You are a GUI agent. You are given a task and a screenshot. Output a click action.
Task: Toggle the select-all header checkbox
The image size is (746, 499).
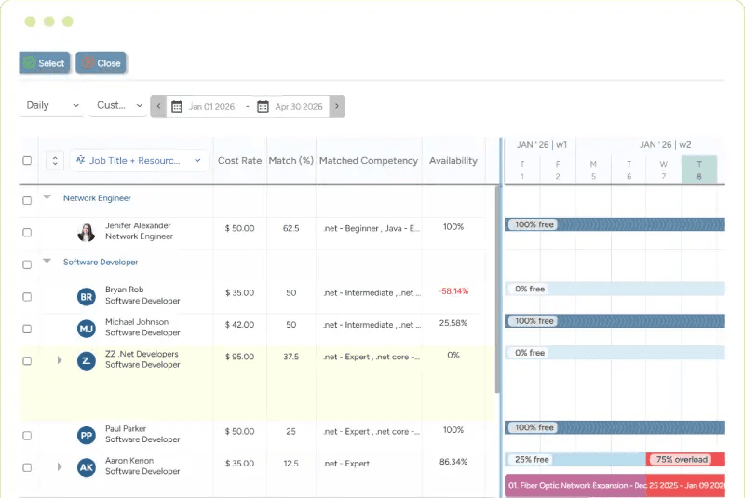tap(27, 160)
